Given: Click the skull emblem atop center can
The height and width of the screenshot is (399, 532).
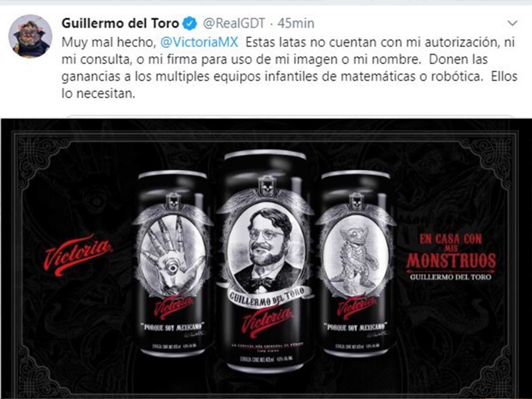Looking at the screenshot, I should tap(268, 186).
